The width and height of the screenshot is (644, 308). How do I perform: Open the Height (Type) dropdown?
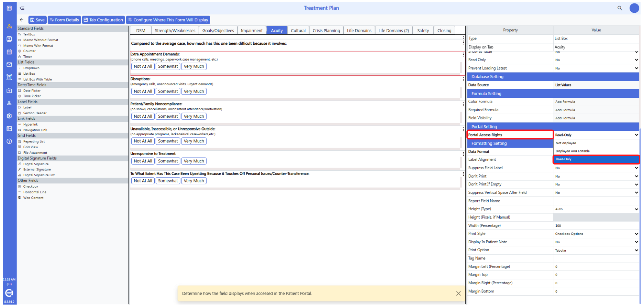[x=596, y=209]
